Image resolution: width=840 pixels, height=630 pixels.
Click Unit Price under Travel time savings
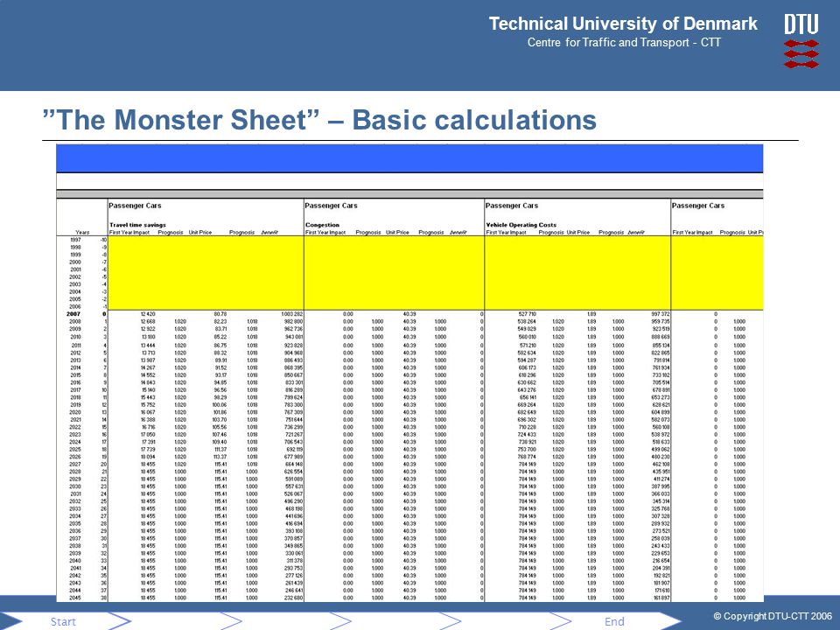coord(200,233)
